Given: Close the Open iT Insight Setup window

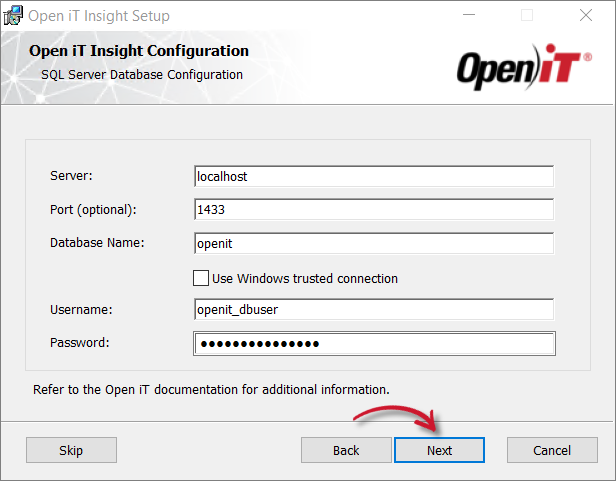Looking at the screenshot, I should point(586,15).
